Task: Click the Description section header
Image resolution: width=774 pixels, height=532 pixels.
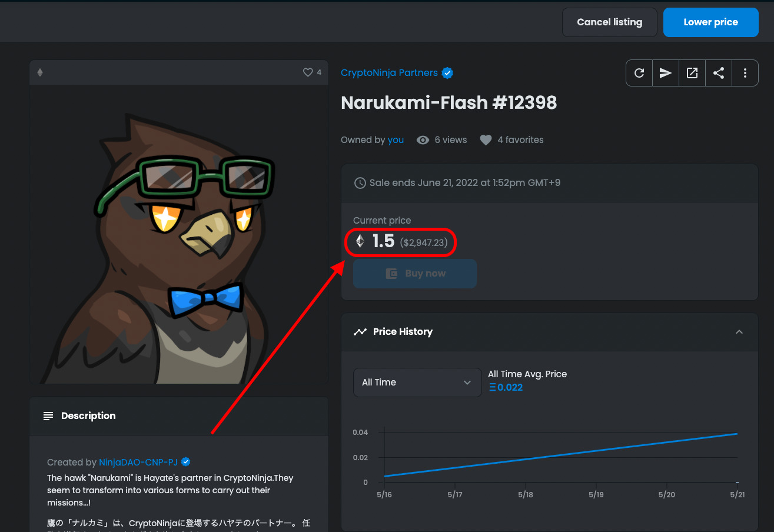Action: (x=179, y=416)
